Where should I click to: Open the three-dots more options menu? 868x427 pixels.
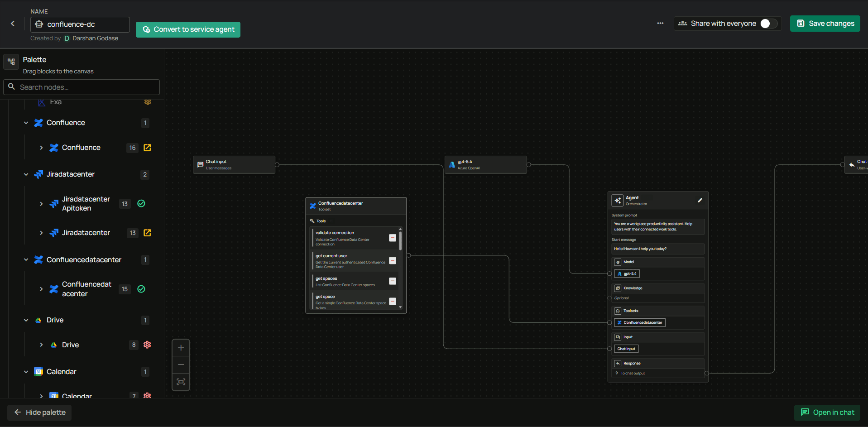[660, 23]
